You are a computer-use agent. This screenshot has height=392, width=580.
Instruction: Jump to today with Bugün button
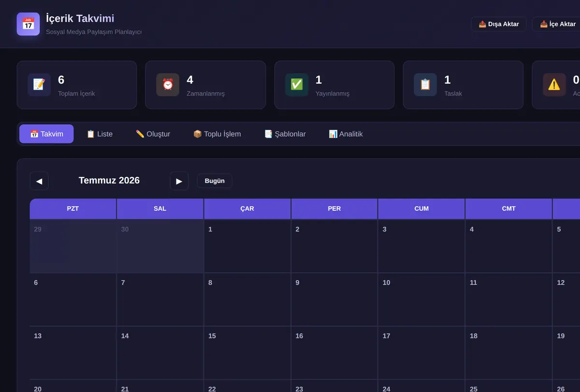[215, 181]
